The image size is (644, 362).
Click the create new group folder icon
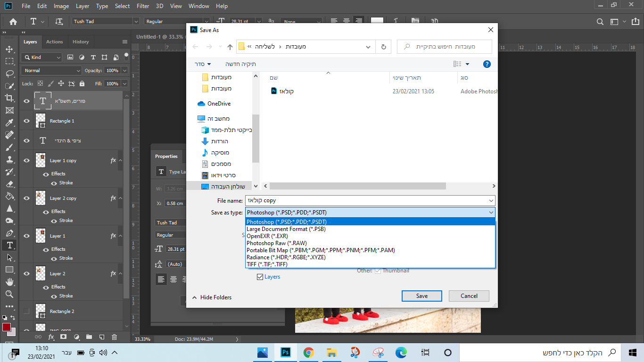tap(89, 337)
